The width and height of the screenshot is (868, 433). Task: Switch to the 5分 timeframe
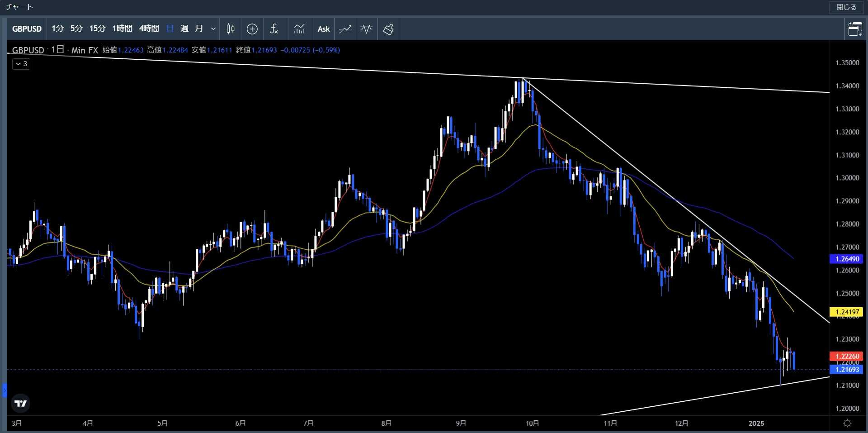[76, 29]
